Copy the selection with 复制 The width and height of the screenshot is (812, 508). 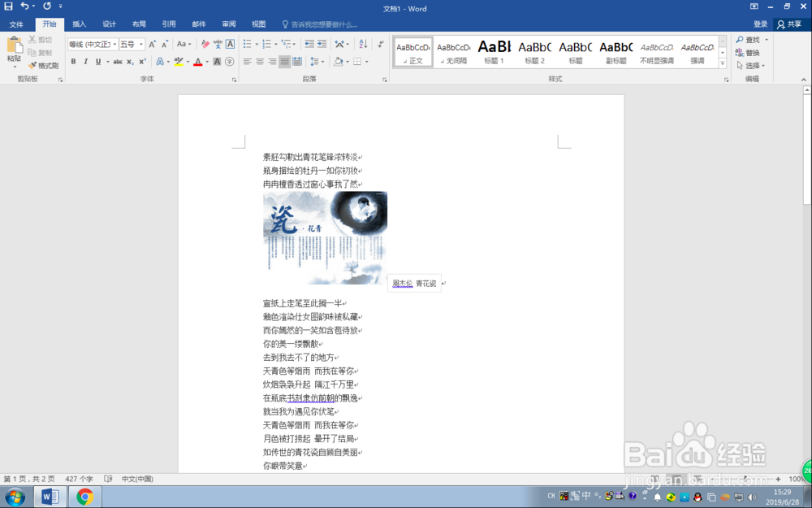coord(41,52)
